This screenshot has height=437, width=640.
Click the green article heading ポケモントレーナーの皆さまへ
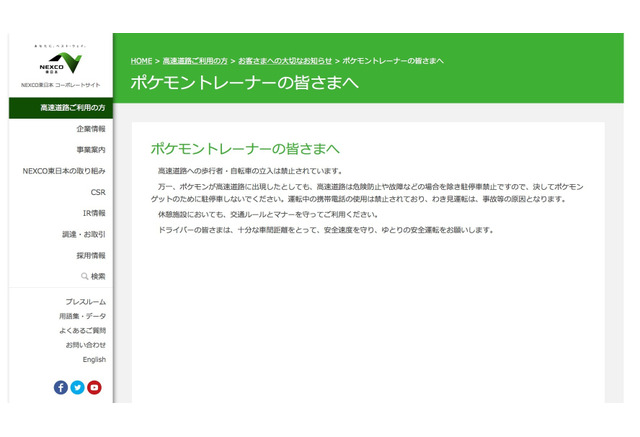click(245, 149)
